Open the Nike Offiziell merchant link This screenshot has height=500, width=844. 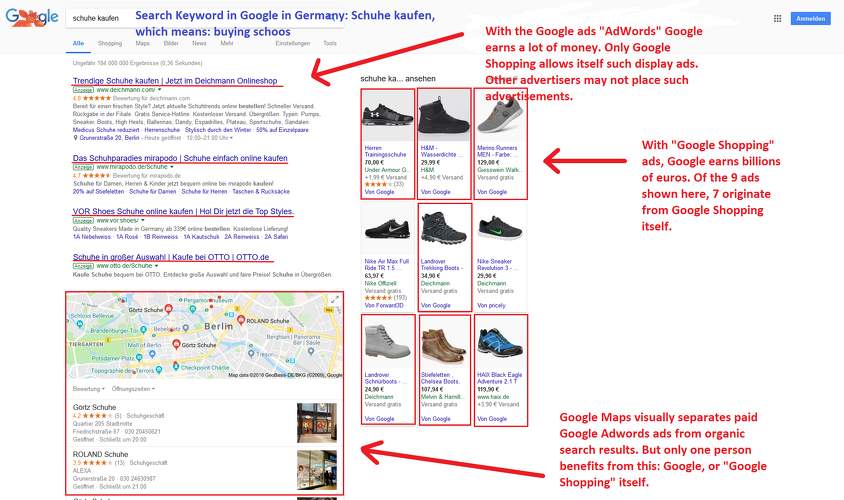(x=380, y=283)
